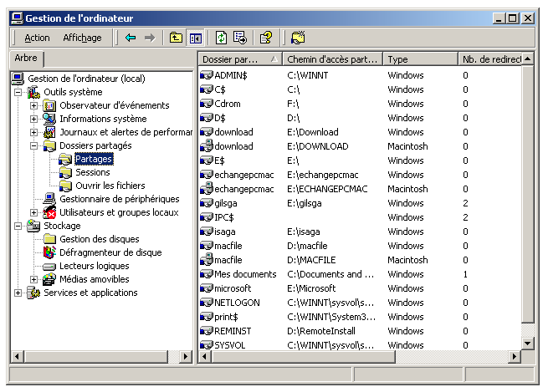Collapse the Dossiers partagés node

point(34,146)
